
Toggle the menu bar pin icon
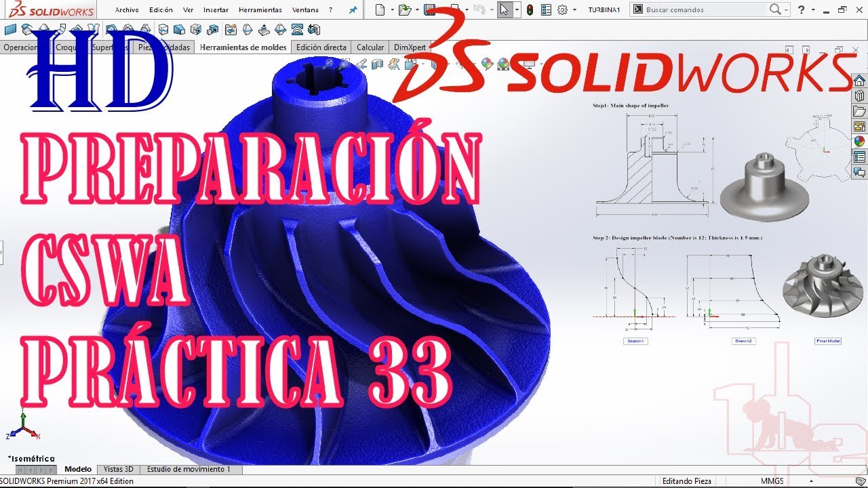pos(353,10)
